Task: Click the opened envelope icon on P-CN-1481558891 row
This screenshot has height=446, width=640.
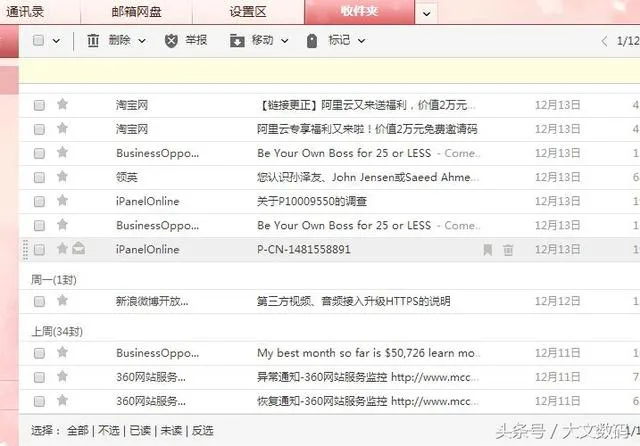Action: (x=78, y=248)
